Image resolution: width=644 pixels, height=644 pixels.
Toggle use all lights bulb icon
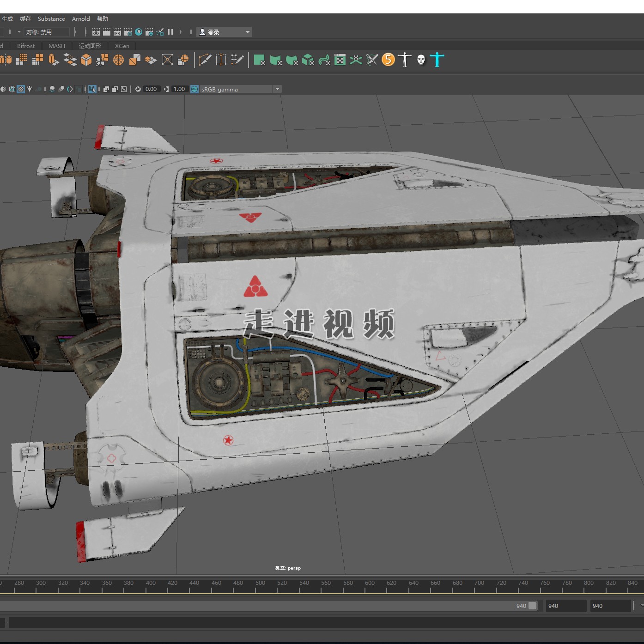pyautogui.click(x=30, y=89)
